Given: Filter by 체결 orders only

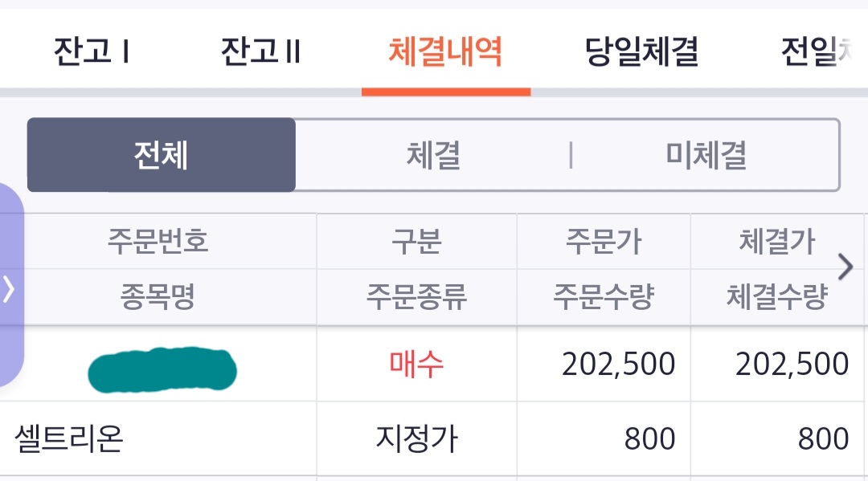Looking at the screenshot, I should tap(433, 155).
